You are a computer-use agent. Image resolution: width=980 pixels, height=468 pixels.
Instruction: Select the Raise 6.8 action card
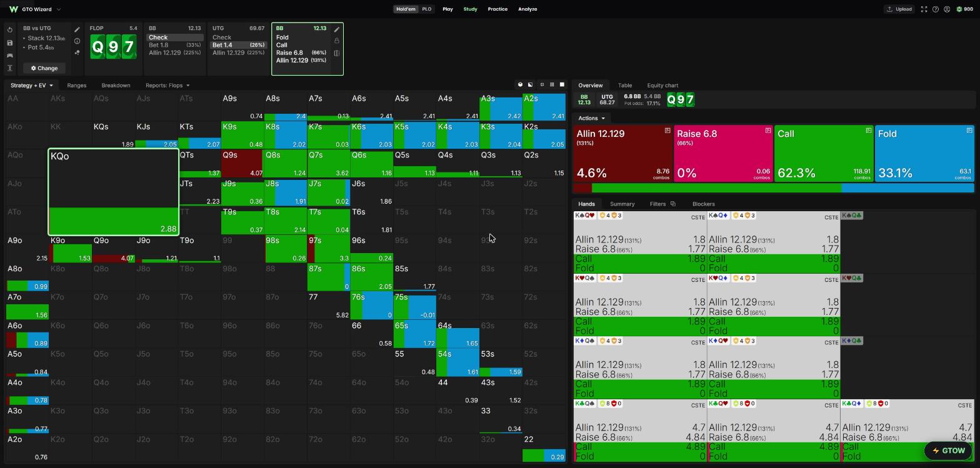coord(723,154)
